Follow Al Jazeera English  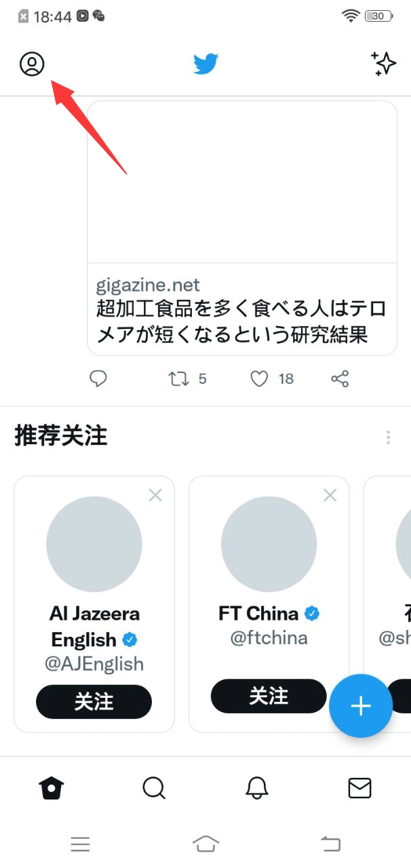pyautogui.click(x=94, y=702)
